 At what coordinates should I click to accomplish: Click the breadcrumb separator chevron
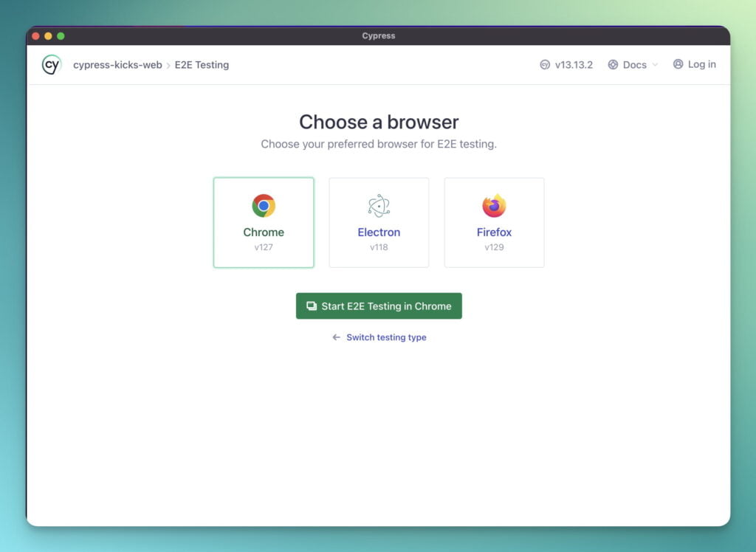[168, 66]
